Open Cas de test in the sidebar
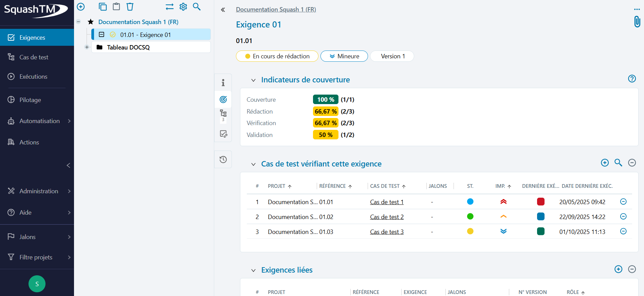 click(x=34, y=57)
